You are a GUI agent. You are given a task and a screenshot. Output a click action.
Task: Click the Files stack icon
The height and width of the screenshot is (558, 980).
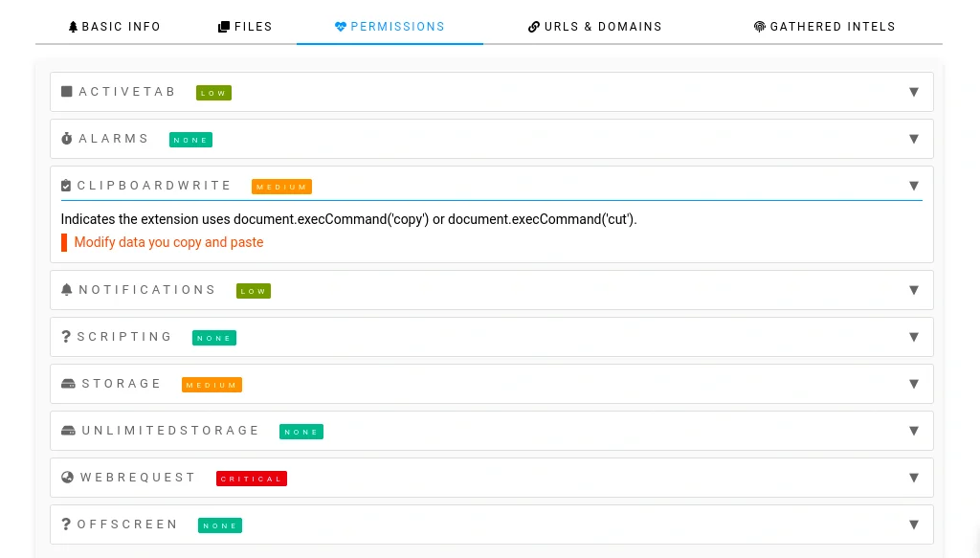click(224, 27)
